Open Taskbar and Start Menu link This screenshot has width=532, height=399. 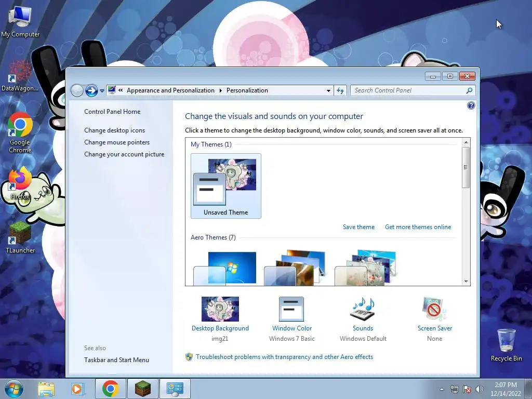pos(116,360)
